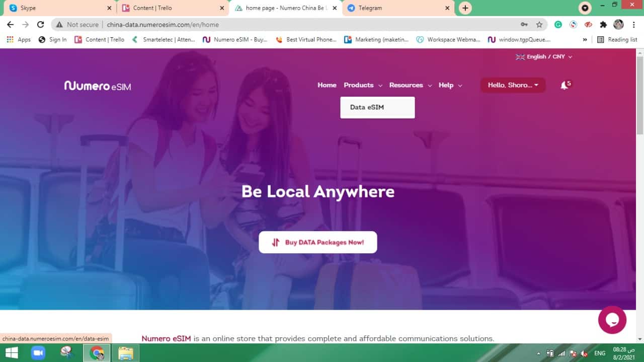This screenshot has width=644, height=362.
Task: Open the Chrome extensions puzzle icon
Action: pos(603,24)
